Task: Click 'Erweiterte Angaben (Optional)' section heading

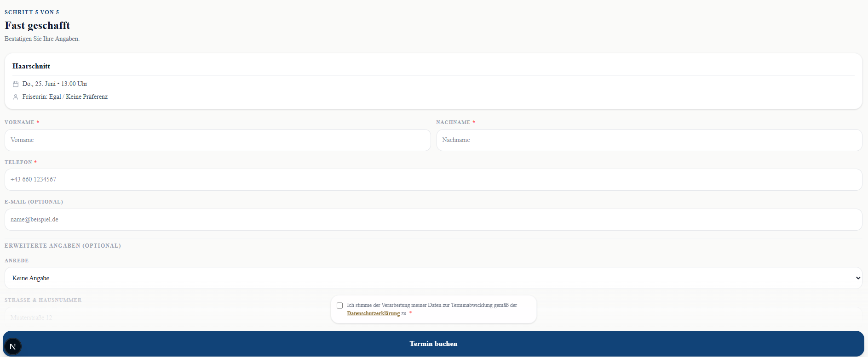Action: coord(63,246)
